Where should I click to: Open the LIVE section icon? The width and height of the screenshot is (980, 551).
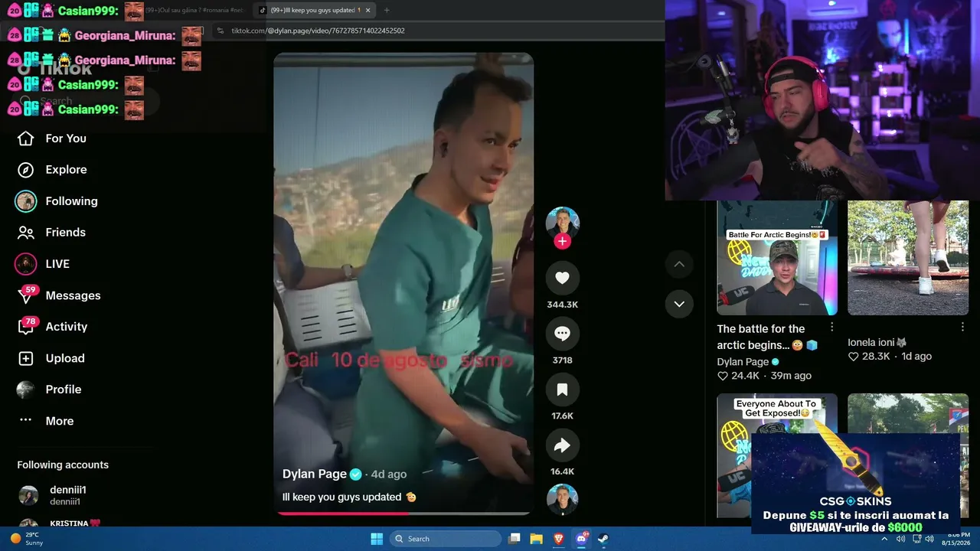(26, 264)
